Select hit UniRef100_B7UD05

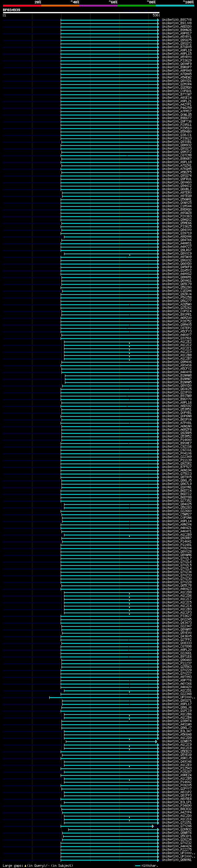pos(177,47)
